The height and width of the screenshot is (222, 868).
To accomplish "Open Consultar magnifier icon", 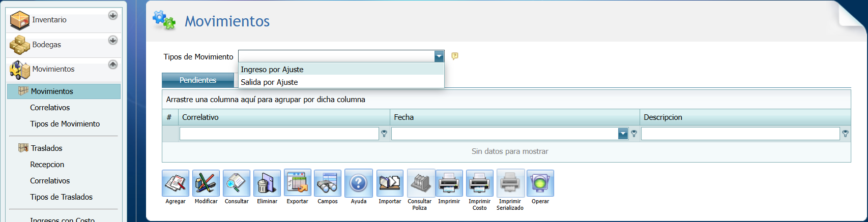I will point(237,183).
